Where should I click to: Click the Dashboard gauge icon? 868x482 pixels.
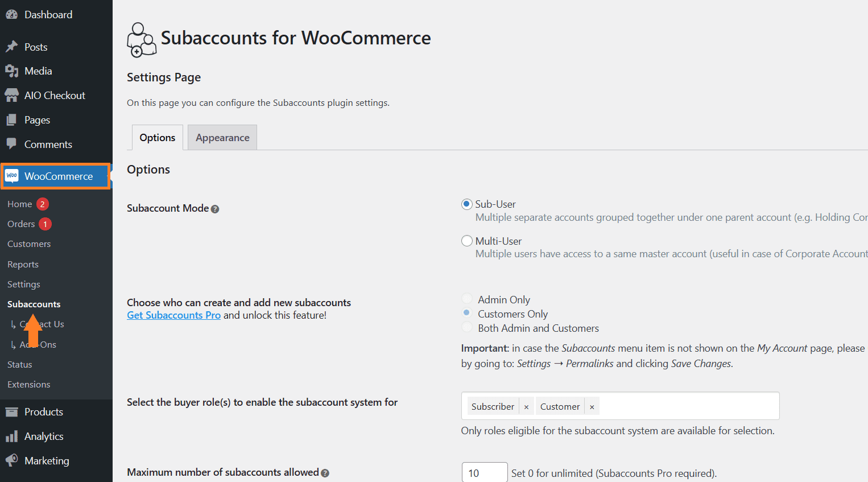tap(11, 15)
